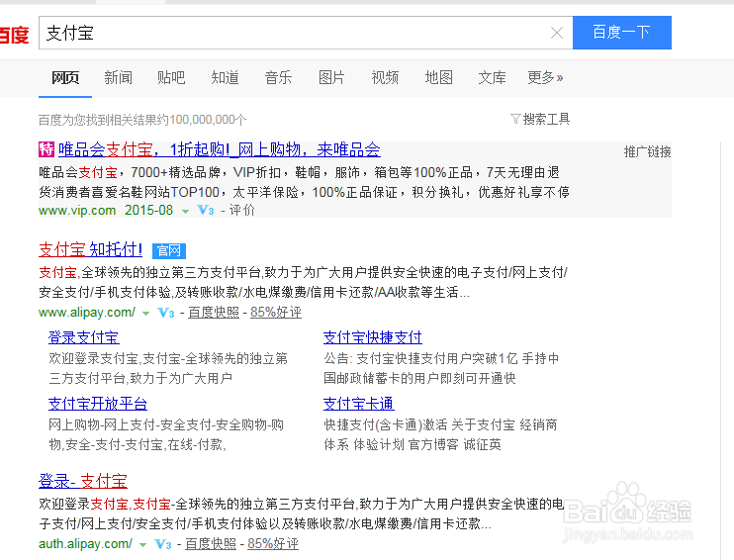Viewport: 734px width, 560px height.
Task: Expand the 更多» menu
Action: (545, 77)
